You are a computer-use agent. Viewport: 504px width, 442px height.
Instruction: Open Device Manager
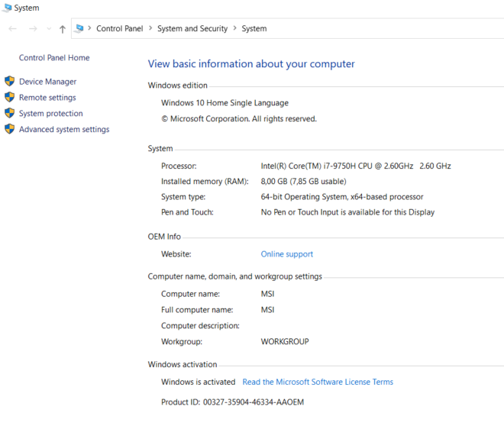point(47,82)
